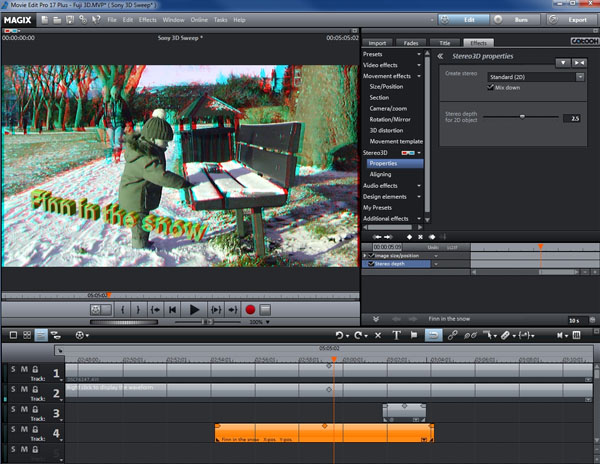
Task: Play the preview video
Action: (194, 309)
